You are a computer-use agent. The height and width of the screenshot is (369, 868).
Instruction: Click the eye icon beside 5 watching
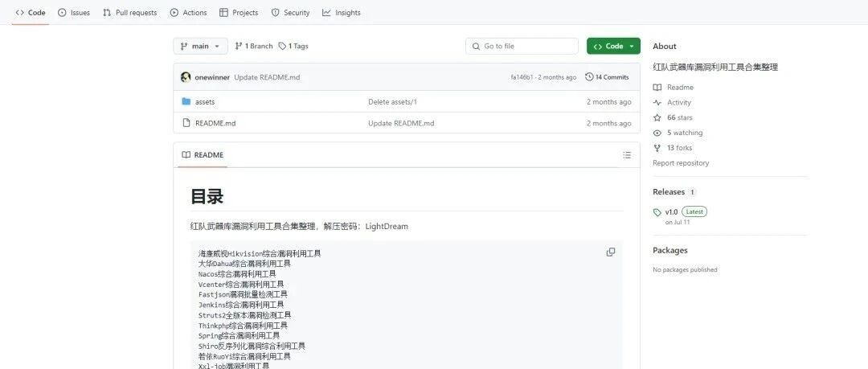pos(657,133)
